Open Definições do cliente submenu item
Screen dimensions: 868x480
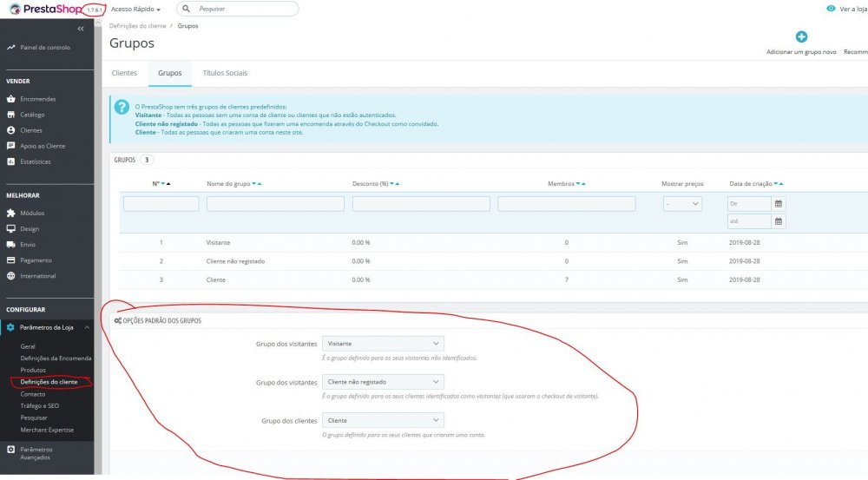tap(49, 381)
